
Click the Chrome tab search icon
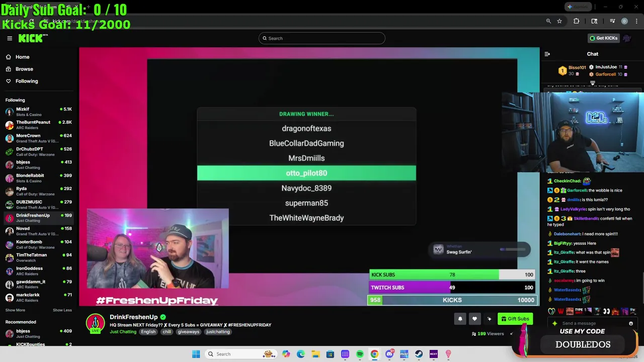[x=594, y=21]
